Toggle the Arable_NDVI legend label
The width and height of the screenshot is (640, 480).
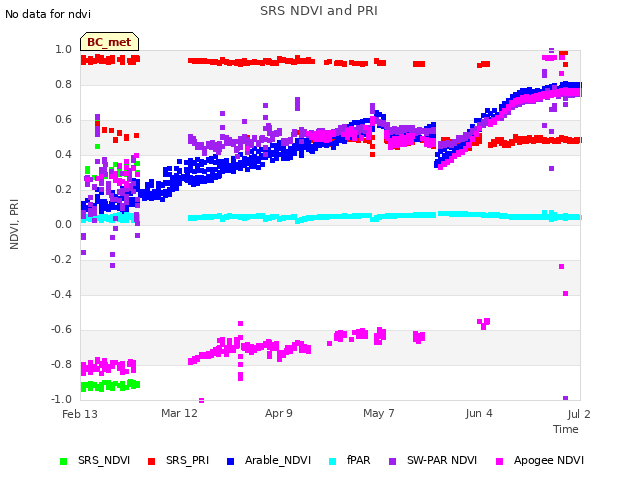(x=278, y=460)
